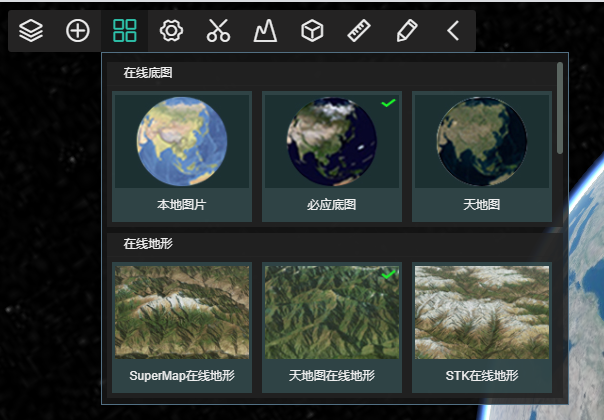
Task: Choose the 天地图 globe thumbnail
Action: (482, 141)
